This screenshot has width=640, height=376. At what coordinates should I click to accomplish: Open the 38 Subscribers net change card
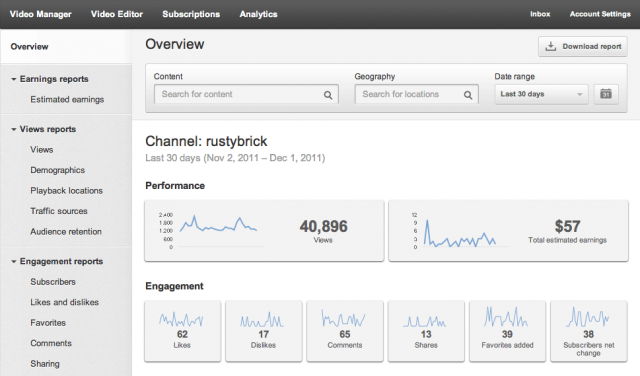pos(589,331)
